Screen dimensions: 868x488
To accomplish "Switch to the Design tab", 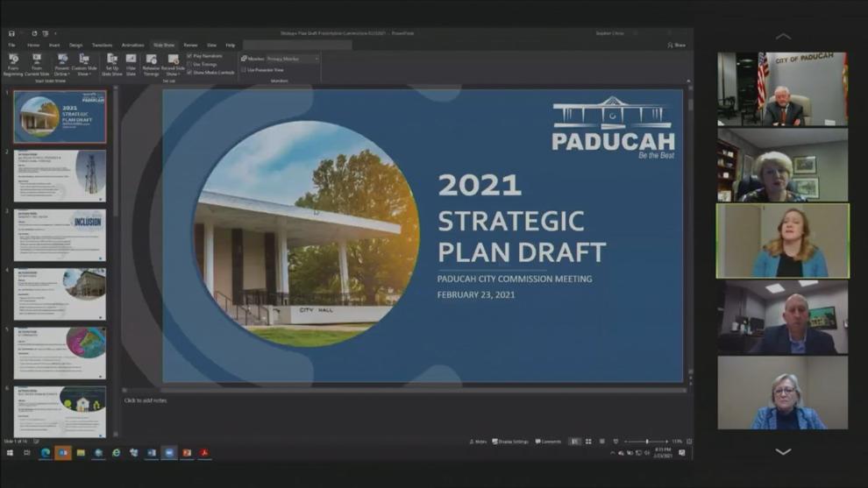I will [x=75, y=45].
